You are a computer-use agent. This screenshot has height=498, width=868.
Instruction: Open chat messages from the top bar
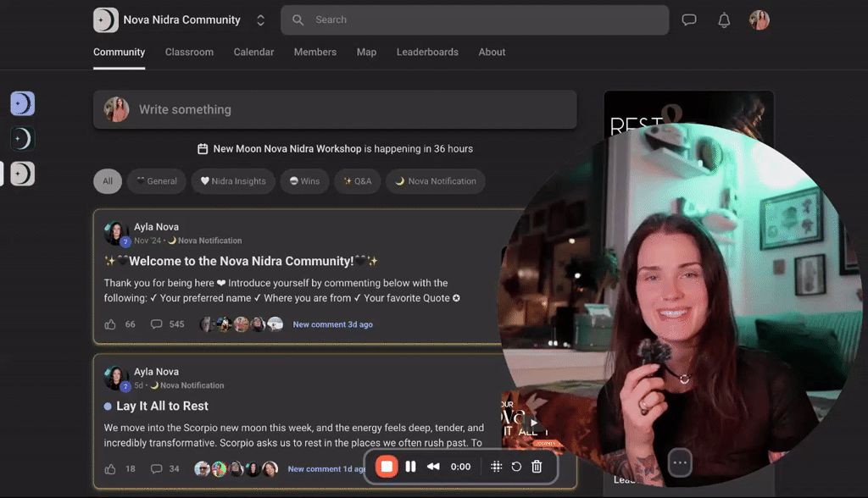(x=688, y=19)
